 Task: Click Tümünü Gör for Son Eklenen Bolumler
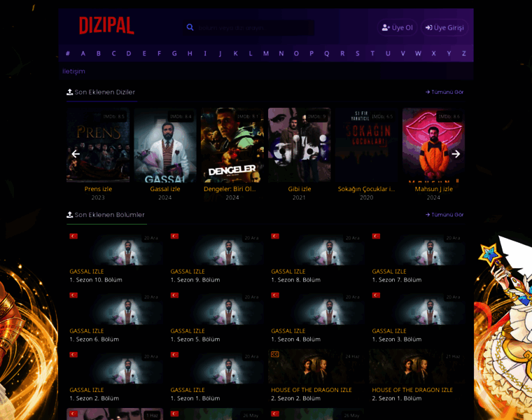[x=444, y=215]
